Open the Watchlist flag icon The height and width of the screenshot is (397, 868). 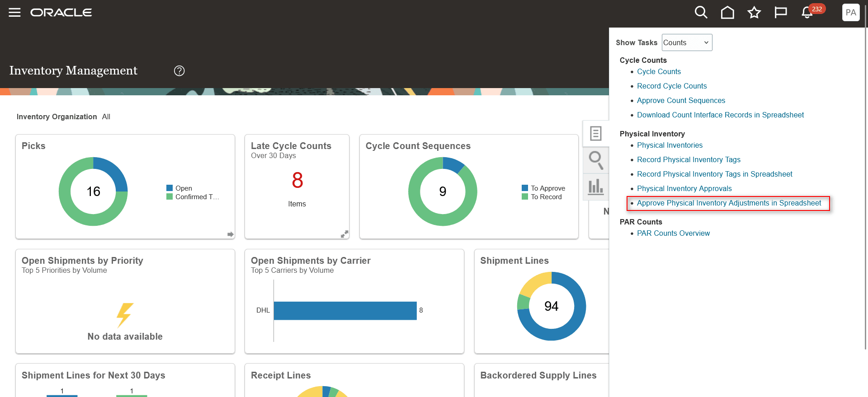point(781,12)
